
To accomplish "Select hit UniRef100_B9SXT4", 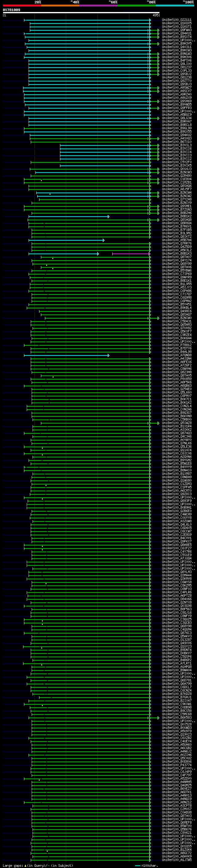I will (x=176, y=37).
